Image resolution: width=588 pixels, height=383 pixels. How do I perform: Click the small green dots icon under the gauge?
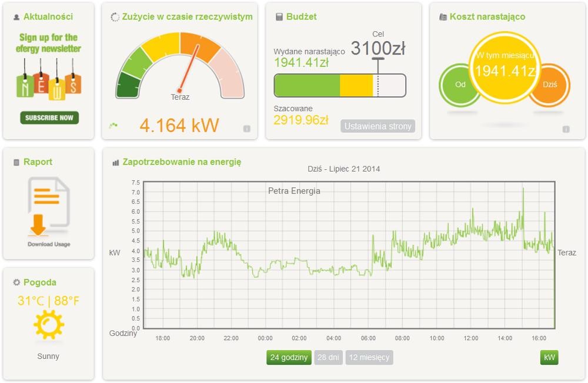click(113, 125)
